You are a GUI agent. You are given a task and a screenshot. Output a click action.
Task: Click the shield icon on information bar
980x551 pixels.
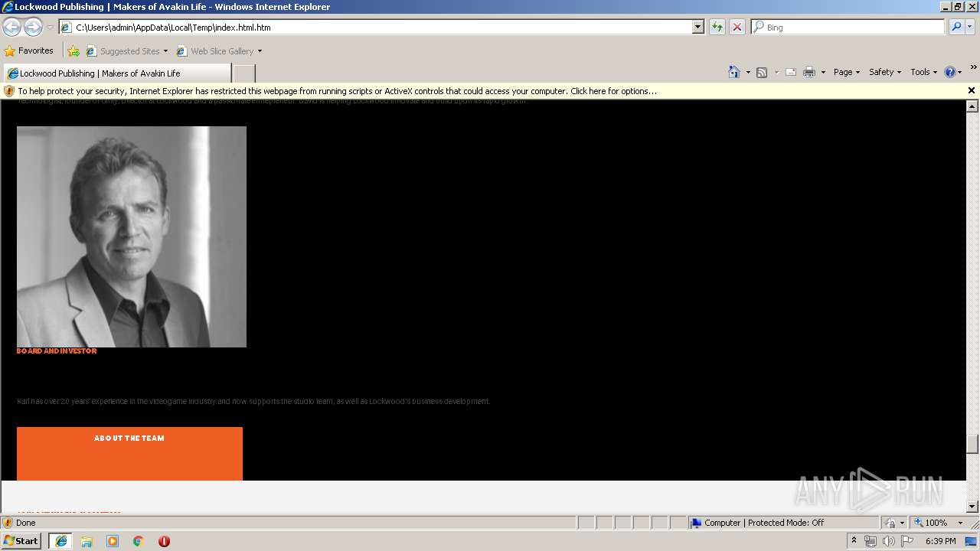point(9,90)
